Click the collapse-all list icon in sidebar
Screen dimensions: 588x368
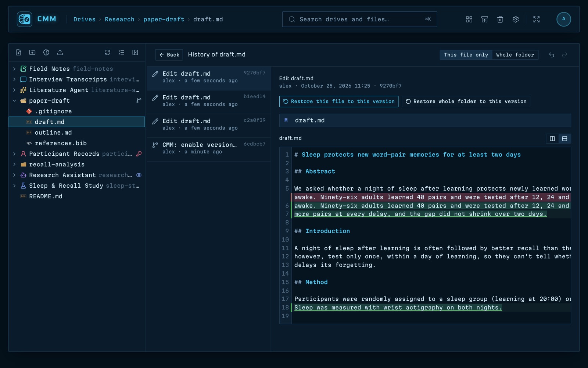coord(121,53)
